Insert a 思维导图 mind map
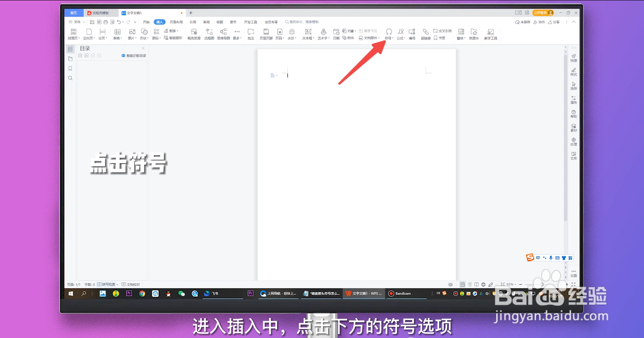644x338 pixels. [223, 34]
